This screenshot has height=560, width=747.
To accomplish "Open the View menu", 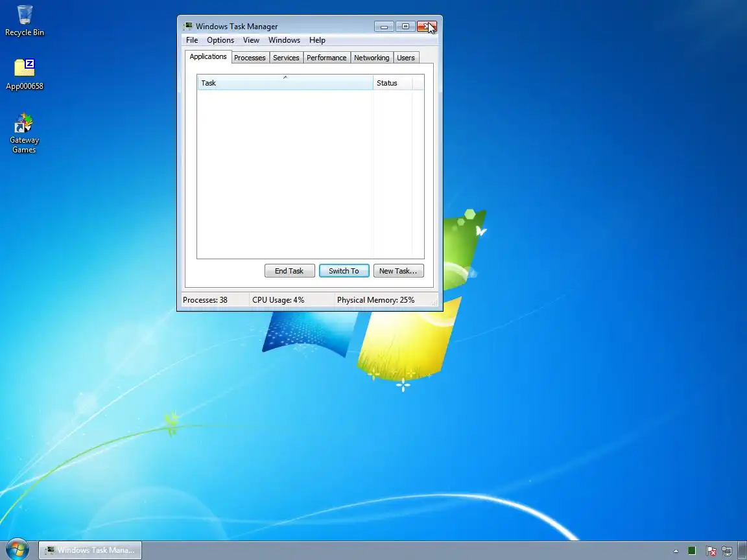I will (x=251, y=40).
